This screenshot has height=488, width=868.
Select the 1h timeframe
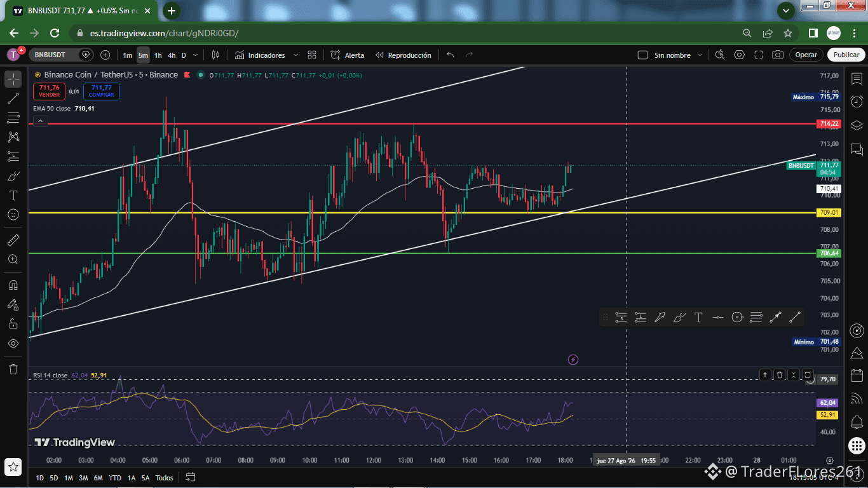158,55
